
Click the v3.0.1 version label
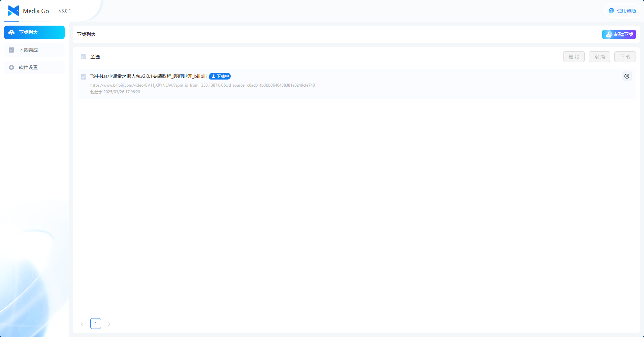(x=65, y=11)
